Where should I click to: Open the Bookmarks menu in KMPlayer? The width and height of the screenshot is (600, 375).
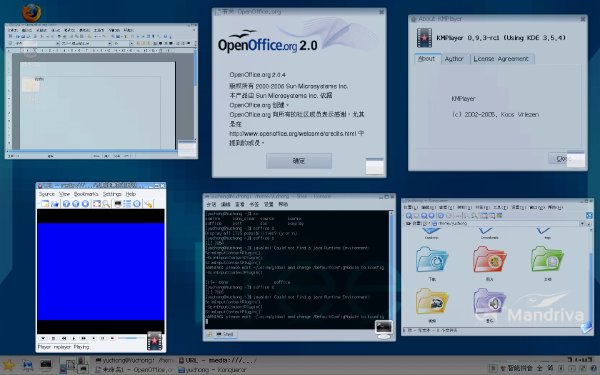point(86,194)
